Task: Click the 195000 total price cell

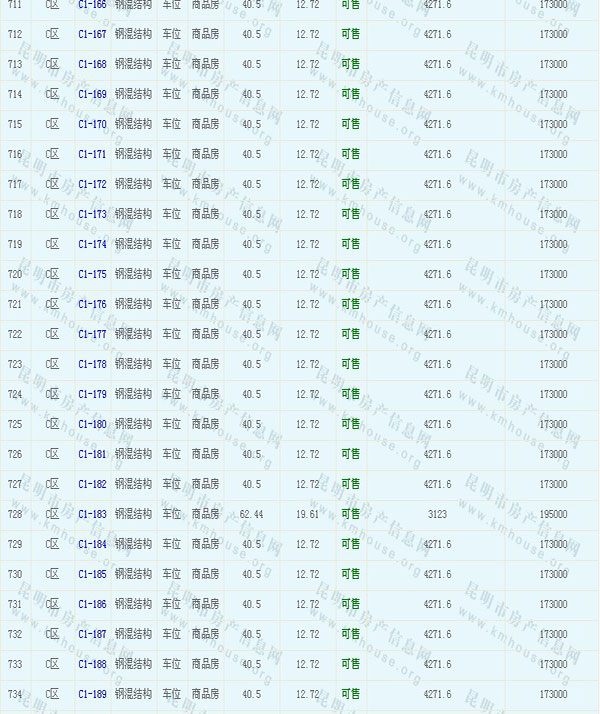Action: coord(553,514)
